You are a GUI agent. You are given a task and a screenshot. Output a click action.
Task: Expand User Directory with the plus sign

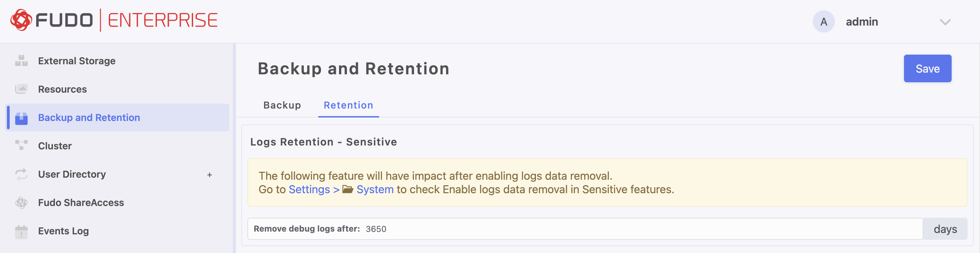click(210, 175)
